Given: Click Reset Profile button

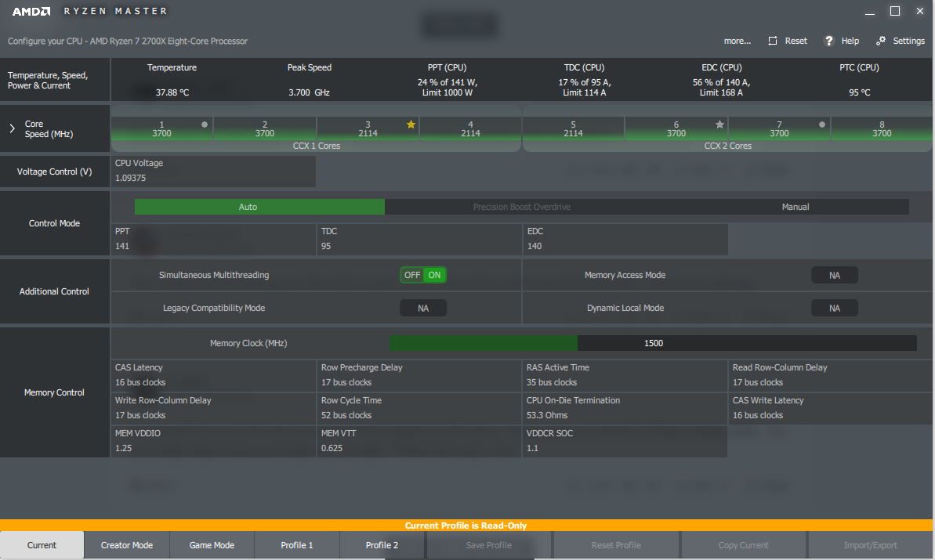Looking at the screenshot, I should pyautogui.click(x=616, y=545).
